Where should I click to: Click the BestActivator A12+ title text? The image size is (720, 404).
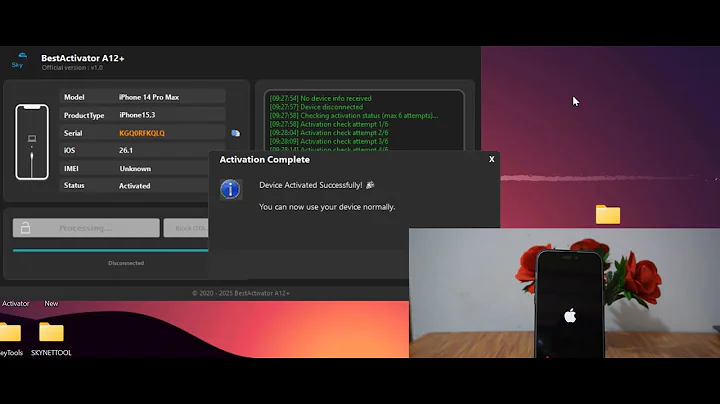(x=83, y=58)
